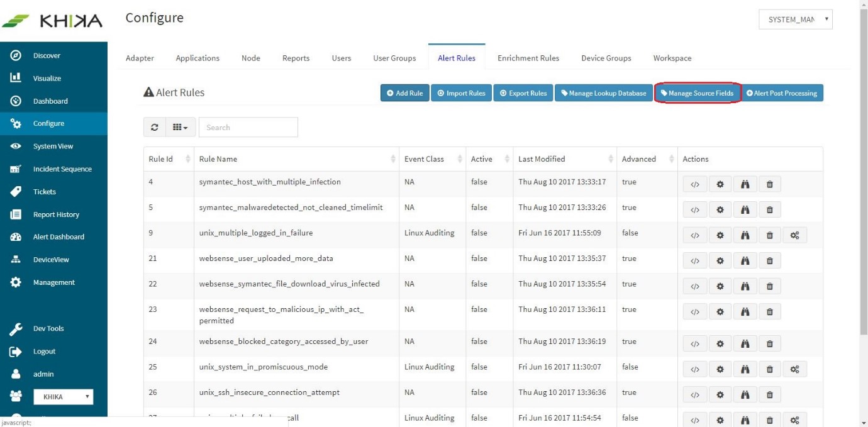868x427 pixels.
Task: Open Manage Source Fields
Action: click(x=697, y=93)
